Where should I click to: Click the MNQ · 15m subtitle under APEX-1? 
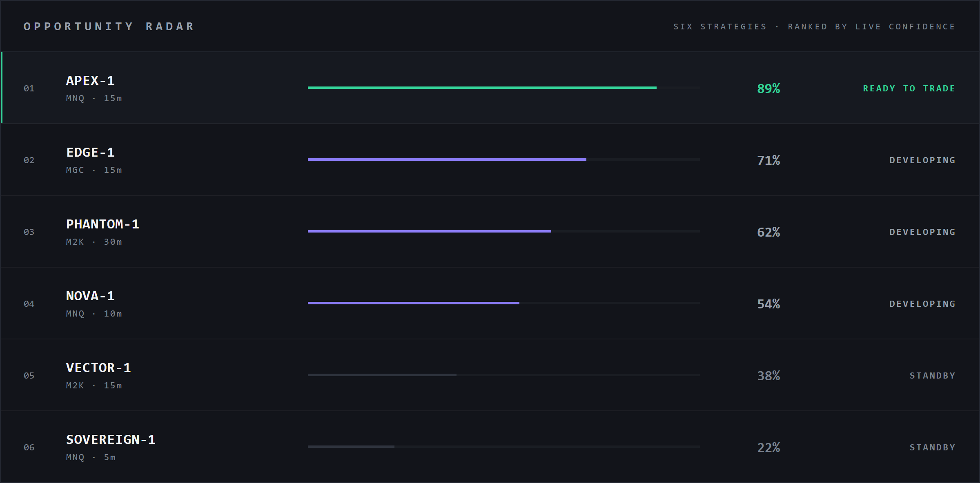pos(94,98)
